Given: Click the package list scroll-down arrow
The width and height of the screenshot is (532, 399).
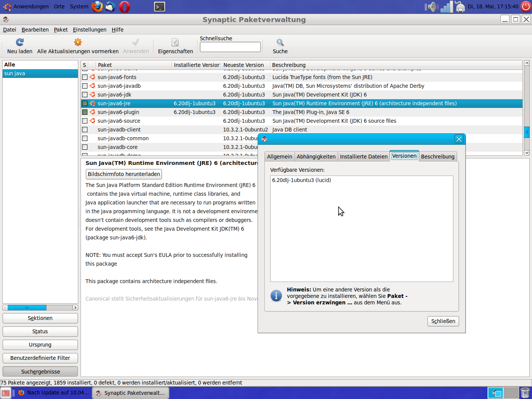Looking at the screenshot, I should click(x=527, y=153).
